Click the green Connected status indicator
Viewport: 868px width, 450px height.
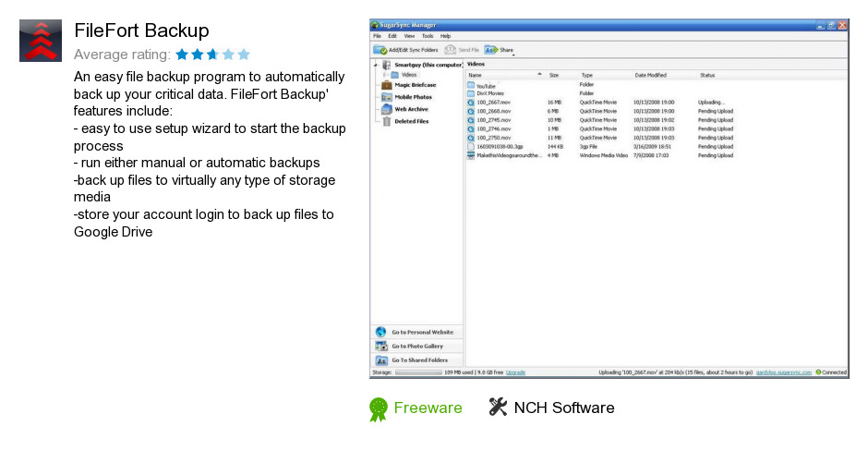818,372
